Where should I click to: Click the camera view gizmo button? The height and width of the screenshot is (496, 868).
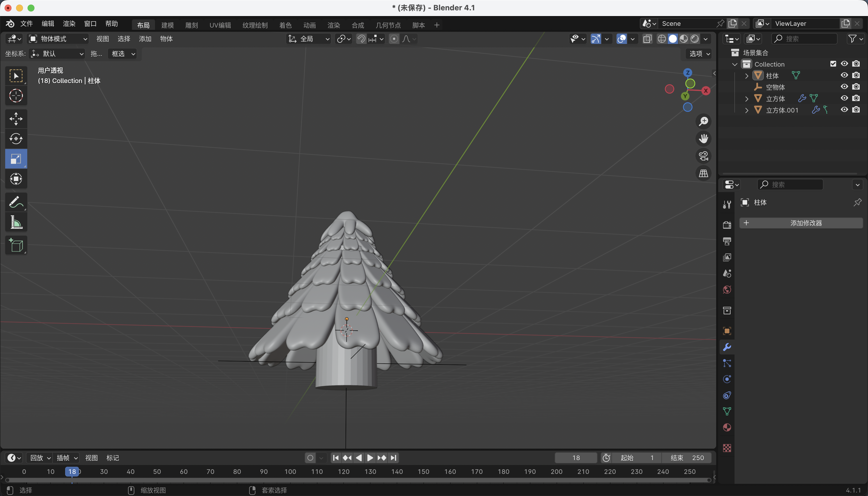coord(704,156)
